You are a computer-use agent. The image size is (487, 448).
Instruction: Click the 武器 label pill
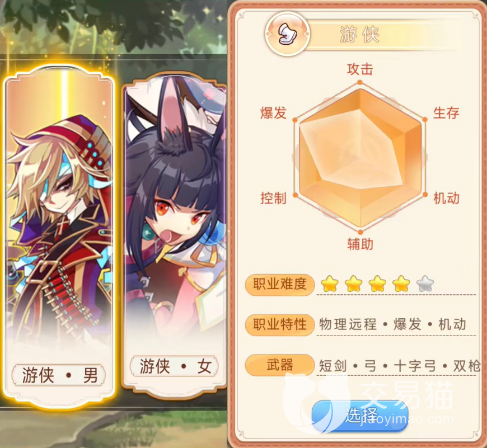coord(280,365)
